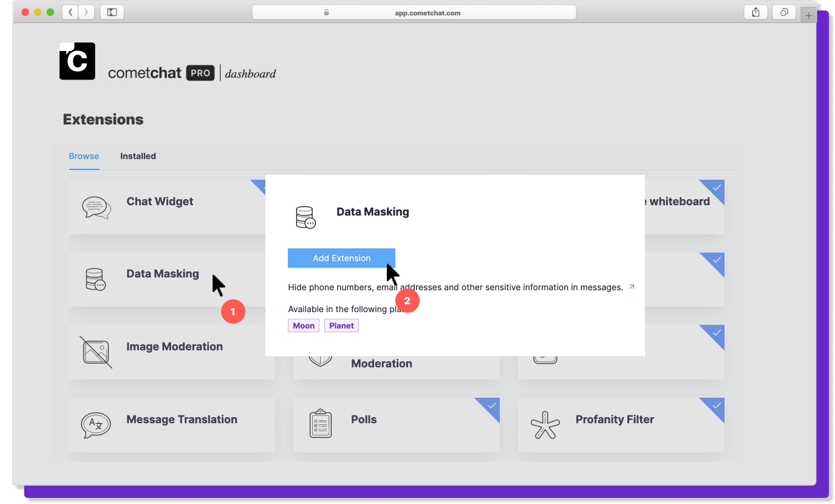This screenshot has height=504, width=835.
Task: Click the CometChat logo
Action: [x=77, y=61]
